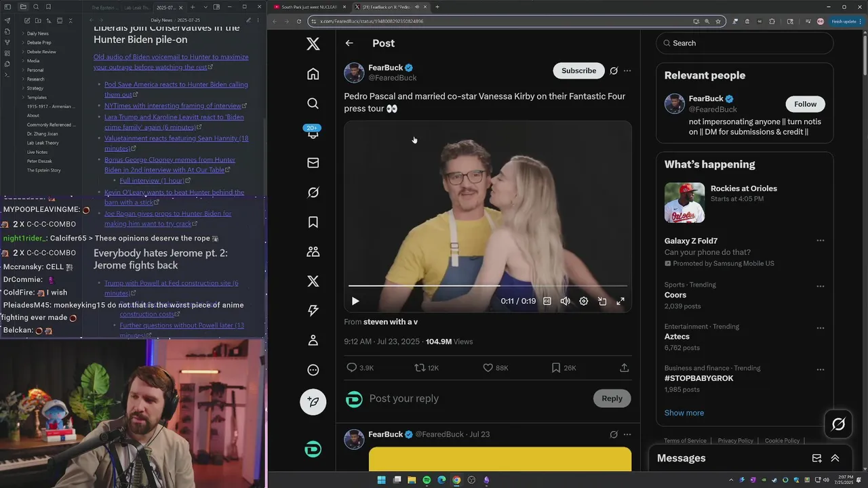Viewport: 868px width, 488px height.
Task: Open Home in the X sidebar
Action: (x=313, y=74)
